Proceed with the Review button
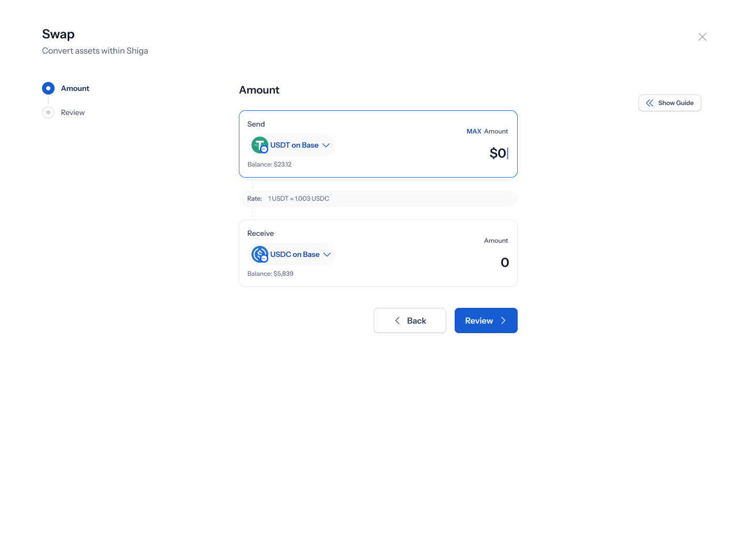756x538 pixels. point(486,320)
